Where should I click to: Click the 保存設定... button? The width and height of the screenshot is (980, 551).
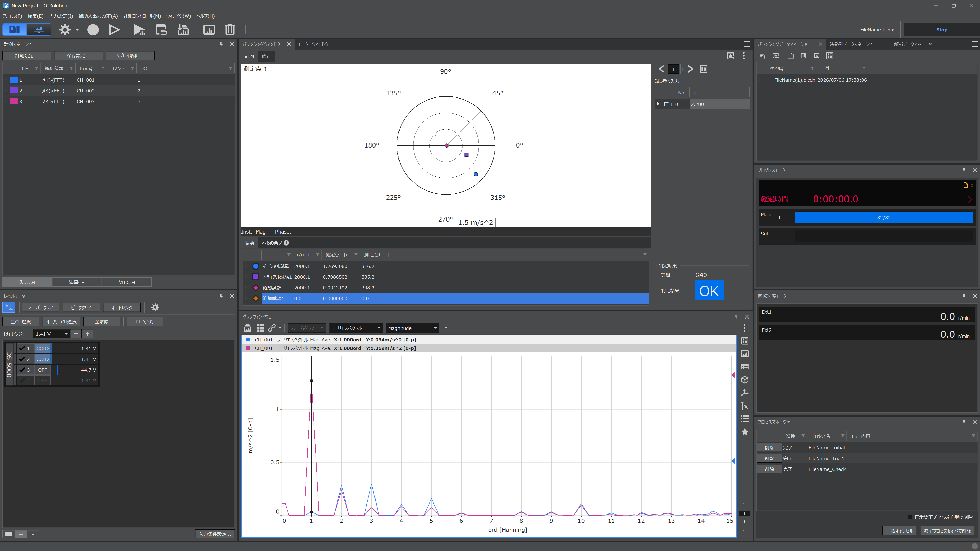coord(78,56)
